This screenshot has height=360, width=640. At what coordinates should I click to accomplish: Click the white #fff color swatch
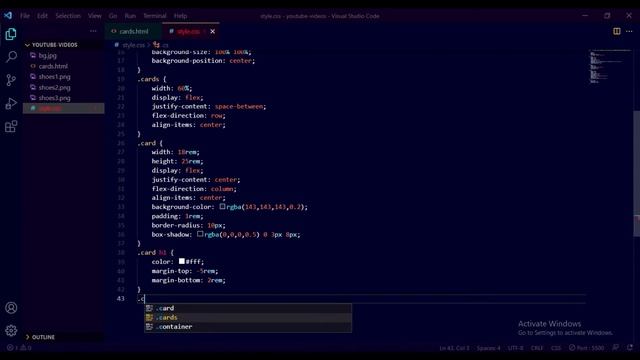(x=182, y=261)
